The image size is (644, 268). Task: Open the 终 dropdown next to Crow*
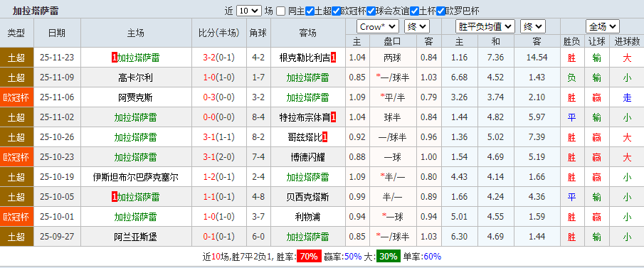pos(417,27)
